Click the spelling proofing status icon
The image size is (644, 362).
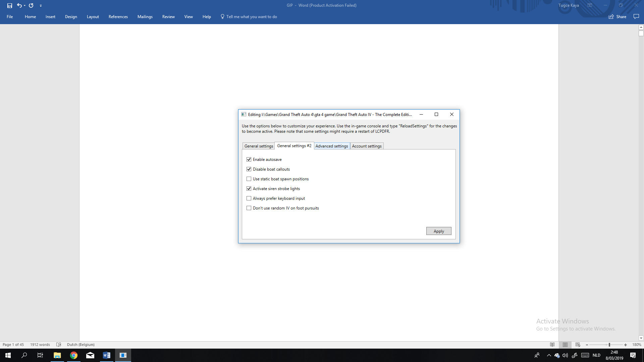click(59, 345)
